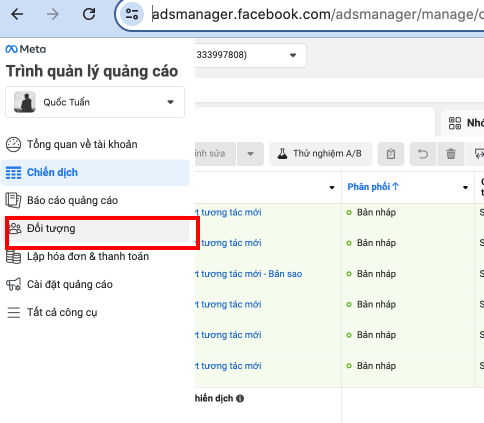Screen dimensions: 484x423
Task: Click info icon beside campaigns summary
Action: click(240, 398)
